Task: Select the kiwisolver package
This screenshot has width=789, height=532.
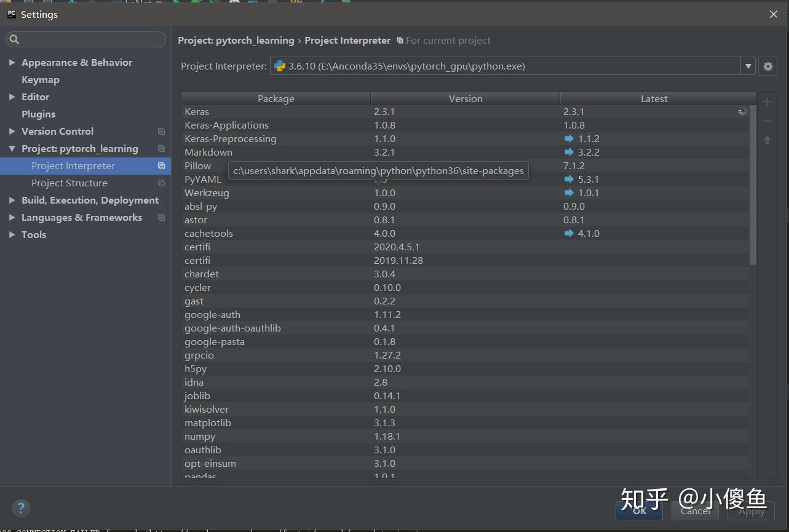Action: click(466, 410)
